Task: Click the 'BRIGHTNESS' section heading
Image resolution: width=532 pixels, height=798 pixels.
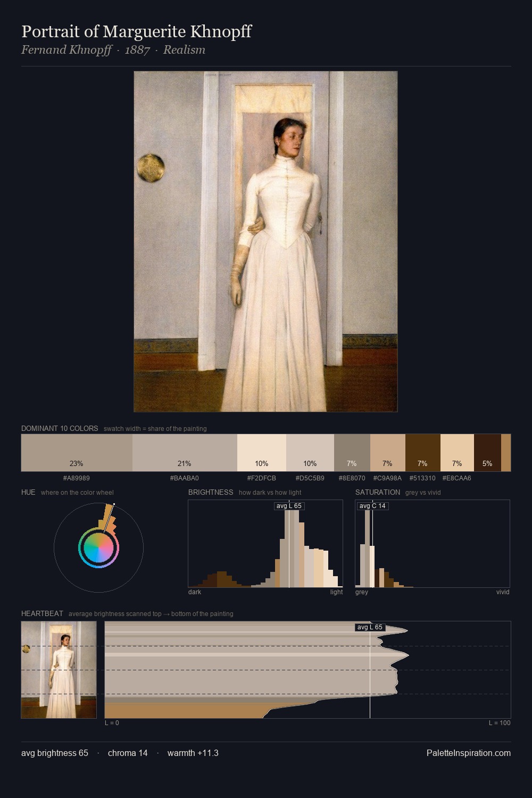Action: (211, 492)
